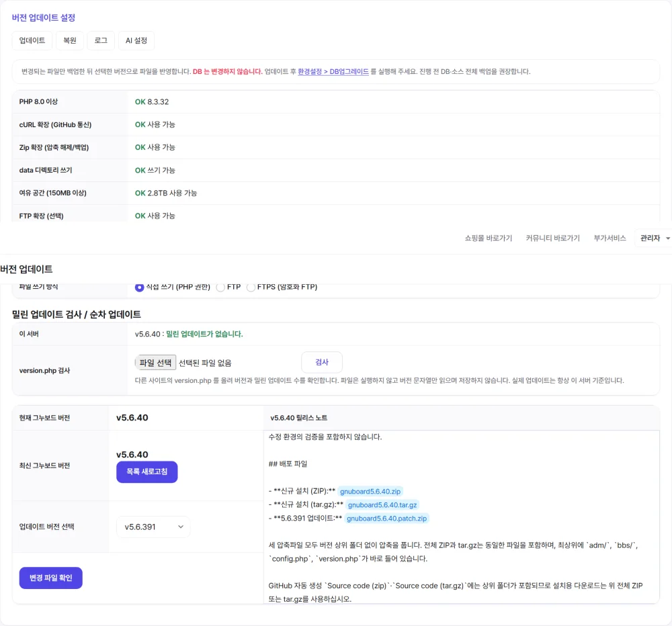Click the '이 서버' row label
Screen dimensions: 672x626
pyautogui.click(x=29, y=334)
